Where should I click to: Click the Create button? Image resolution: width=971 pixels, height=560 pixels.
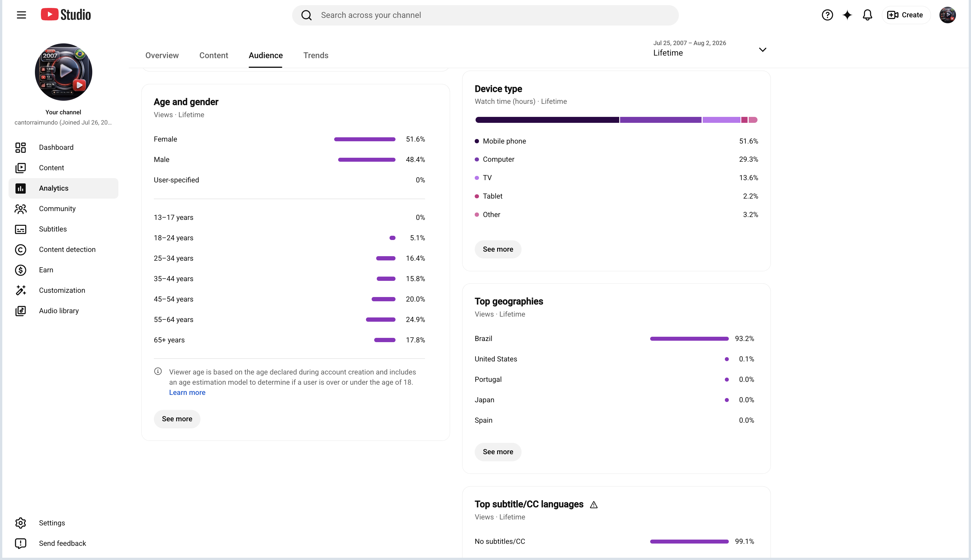click(x=906, y=15)
